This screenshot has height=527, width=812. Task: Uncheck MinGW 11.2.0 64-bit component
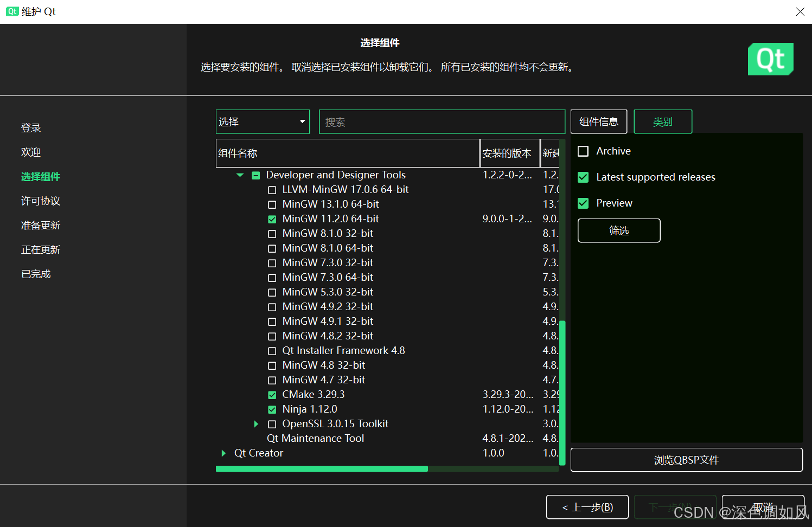[272, 219]
